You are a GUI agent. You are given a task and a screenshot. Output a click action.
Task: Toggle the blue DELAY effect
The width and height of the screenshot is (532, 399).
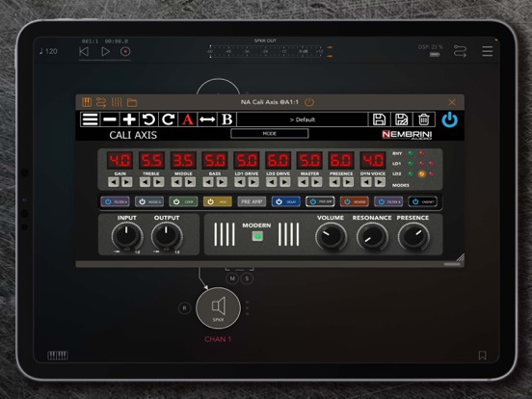(285, 201)
